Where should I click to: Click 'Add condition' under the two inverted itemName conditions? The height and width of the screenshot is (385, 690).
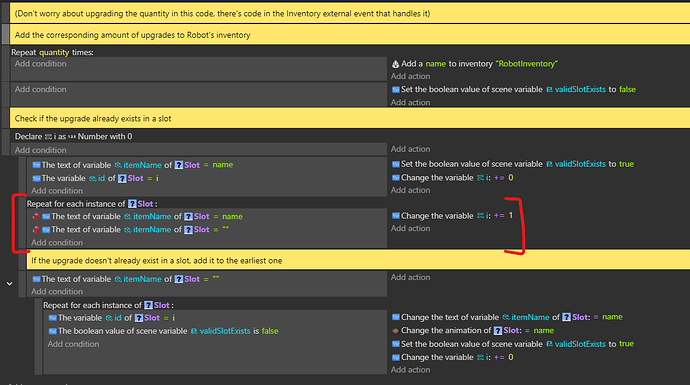pos(57,242)
